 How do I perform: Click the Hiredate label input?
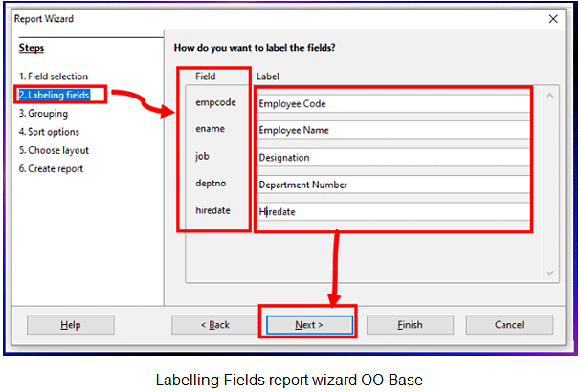pos(392,211)
